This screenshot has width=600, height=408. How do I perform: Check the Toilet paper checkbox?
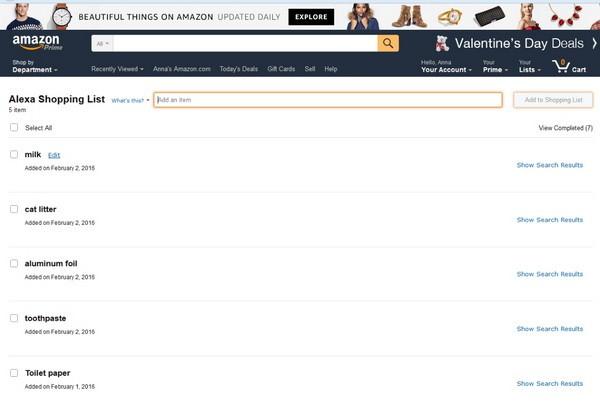coord(14,373)
